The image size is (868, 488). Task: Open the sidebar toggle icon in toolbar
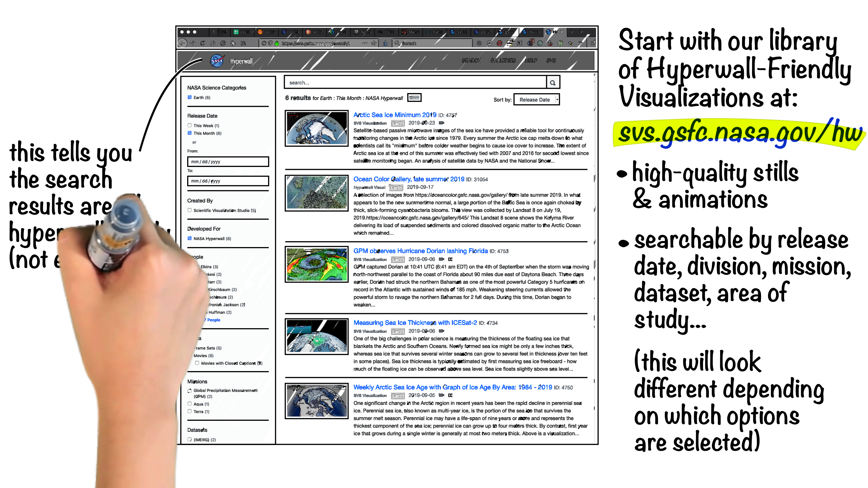pyautogui.click(x=520, y=43)
